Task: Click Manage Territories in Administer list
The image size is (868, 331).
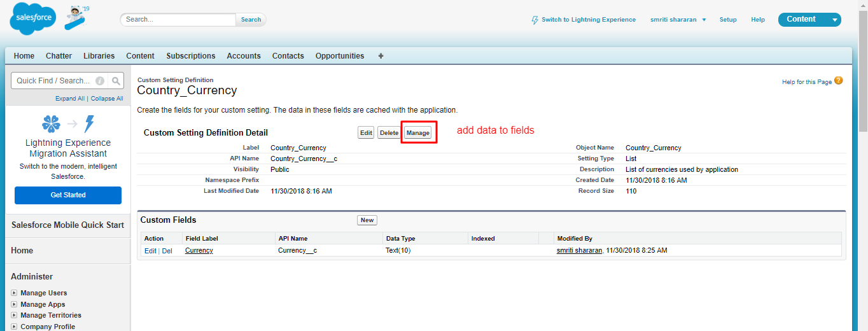Action: tap(51, 315)
